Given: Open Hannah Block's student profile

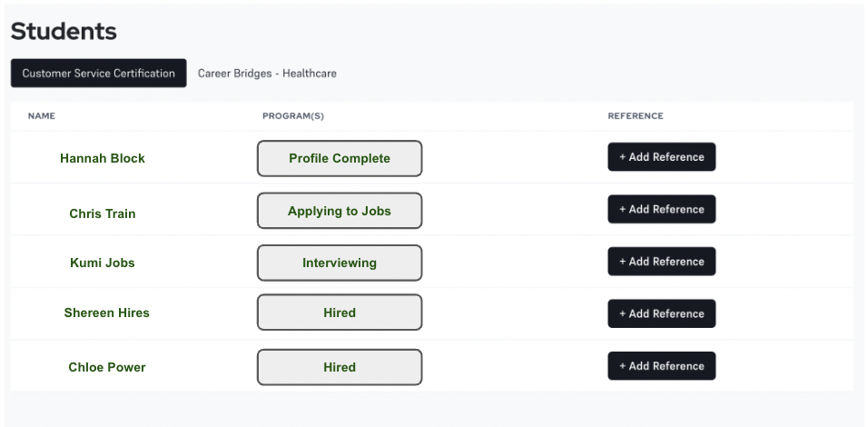Looking at the screenshot, I should pos(103,158).
